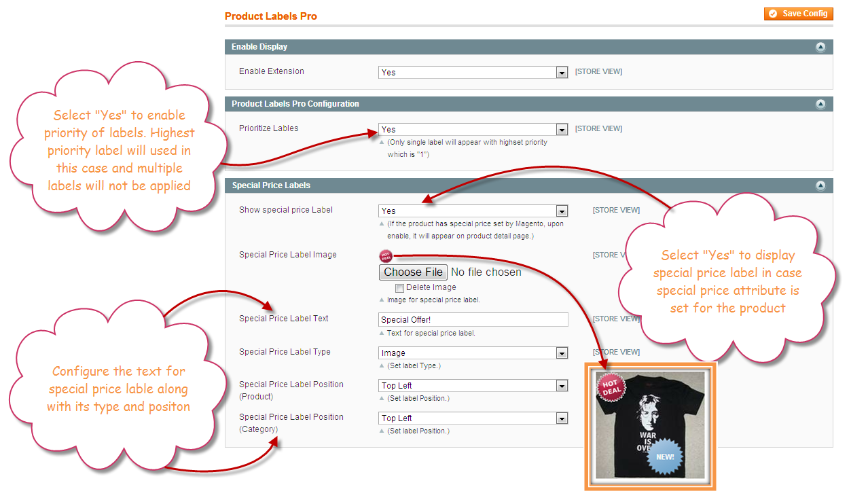This screenshot has width=868, height=502.
Task: Click into the Special Price Label Text field
Action: [473, 320]
